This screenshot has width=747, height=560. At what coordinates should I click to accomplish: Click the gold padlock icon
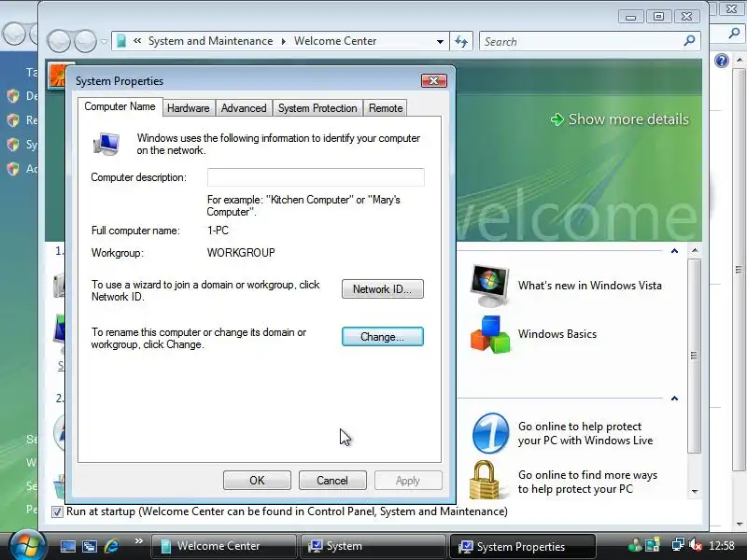(485, 480)
